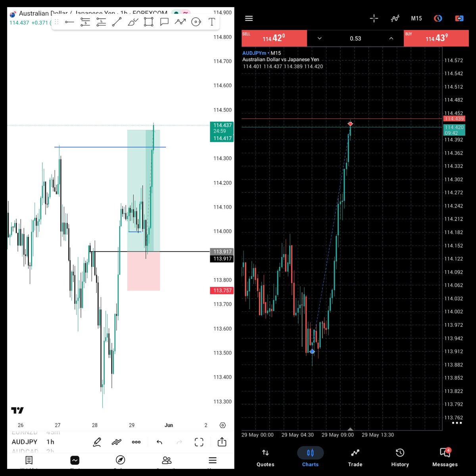Image resolution: width=476 pixels, height=476 pixels.
Task: Switch to the MetaTrader Charts tab
Action: pos(310,457)
